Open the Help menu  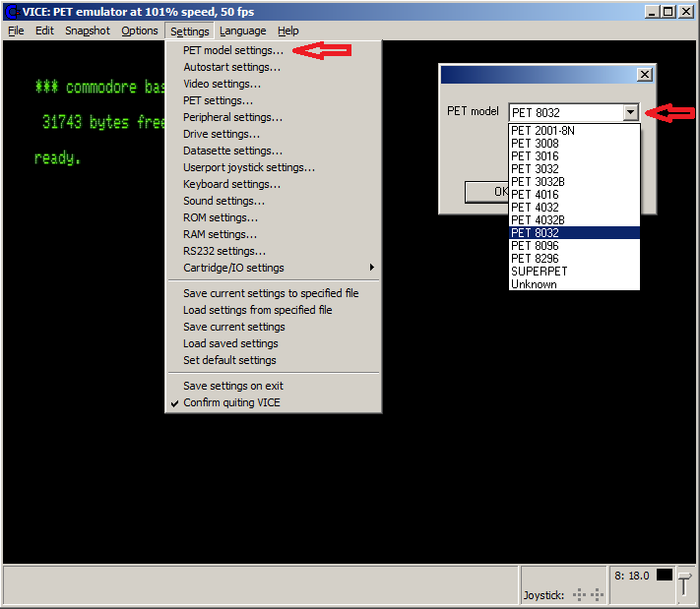tap(287, 30)
